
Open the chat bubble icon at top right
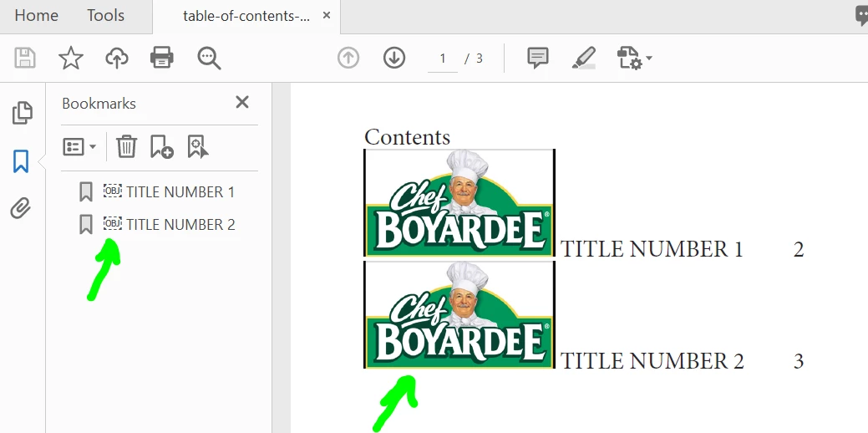click(861, 16)
